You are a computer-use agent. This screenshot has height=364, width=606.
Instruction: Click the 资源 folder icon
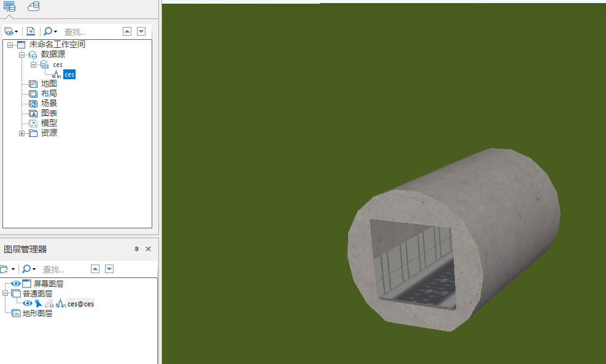(x=33, y=133)
